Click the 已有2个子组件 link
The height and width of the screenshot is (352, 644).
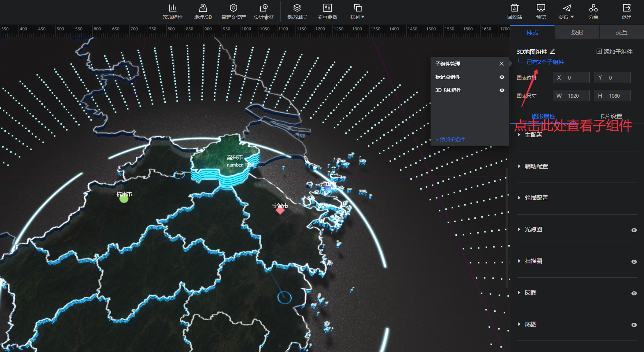click(x=545, y=62)
